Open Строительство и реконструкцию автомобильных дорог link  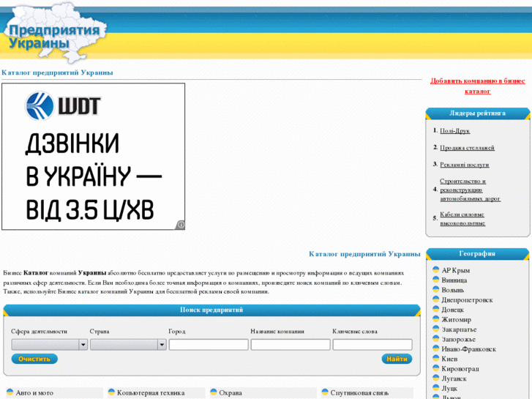tap(471, 190)
